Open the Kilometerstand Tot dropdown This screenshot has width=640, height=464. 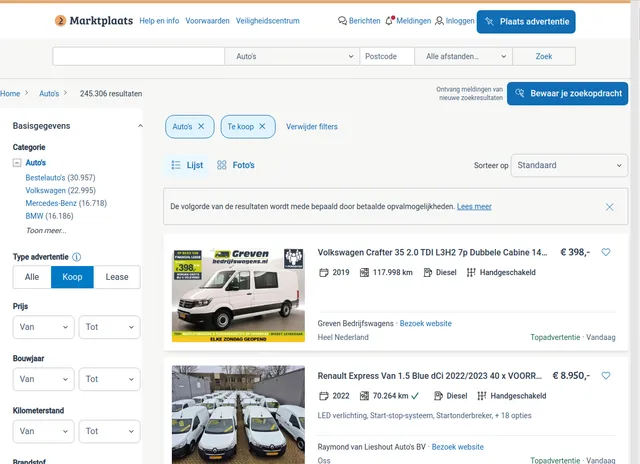(109, 431)
